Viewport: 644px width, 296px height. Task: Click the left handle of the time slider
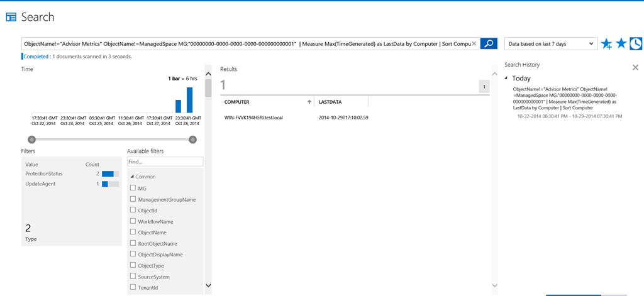tap(31, 140)
